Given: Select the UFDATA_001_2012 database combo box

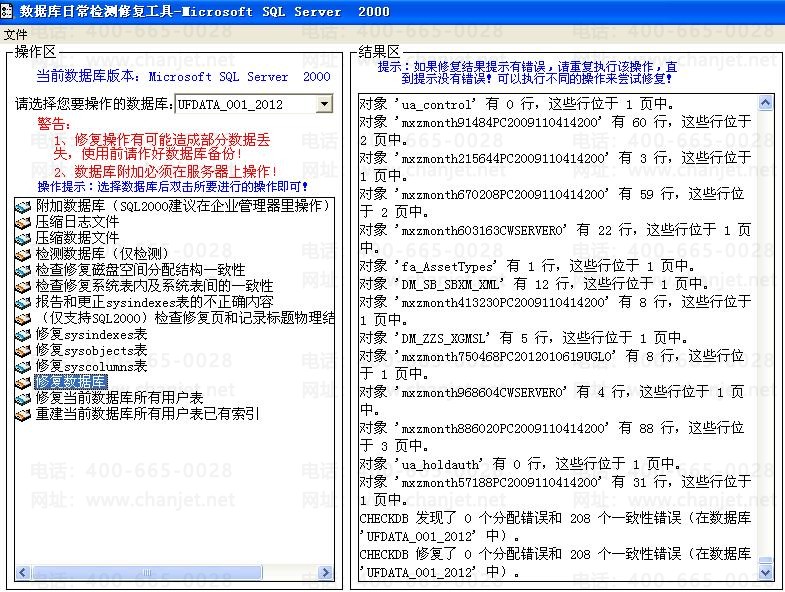Looking at the screenshot, I should 254,104.
